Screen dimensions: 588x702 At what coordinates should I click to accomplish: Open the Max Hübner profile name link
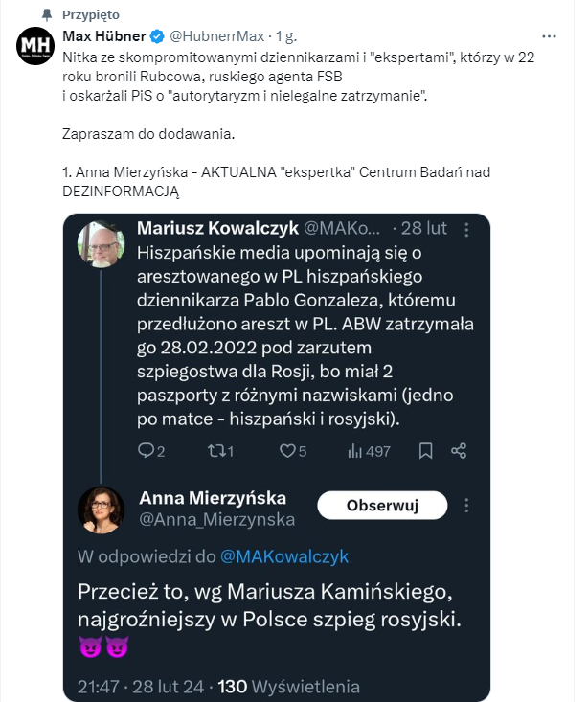click(x=103, y=36)
